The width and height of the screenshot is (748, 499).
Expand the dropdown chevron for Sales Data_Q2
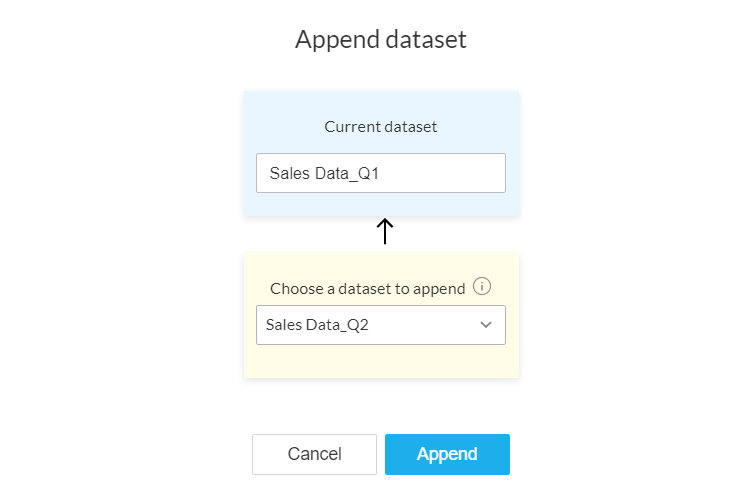pyautogui.click(x=486, y=325)
